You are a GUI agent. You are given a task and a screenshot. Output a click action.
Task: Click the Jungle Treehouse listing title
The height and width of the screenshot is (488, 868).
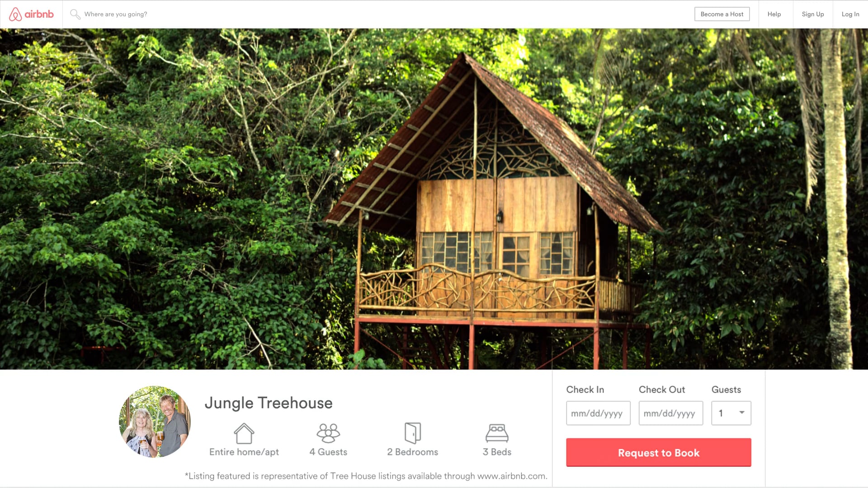pyautogui.click(x=269, y=403)
